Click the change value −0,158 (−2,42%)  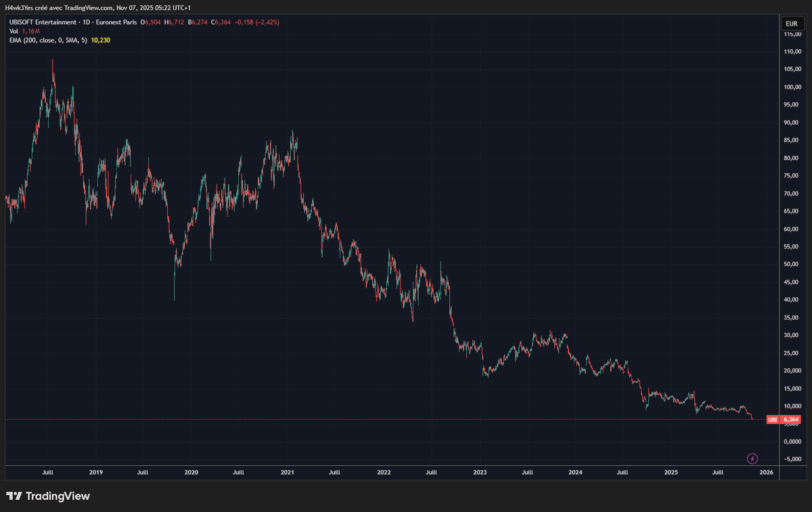point(257,22)
